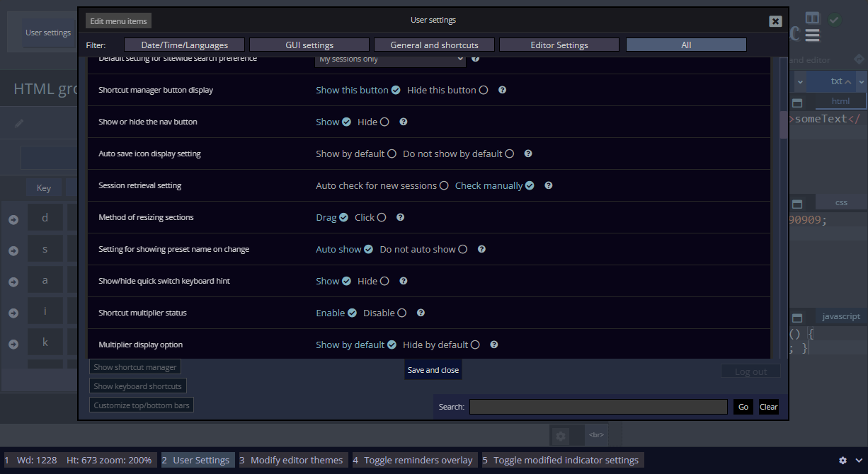The image size is (868, 474).
Task: Open help for showing preset name on change
Action: (482, 249)
